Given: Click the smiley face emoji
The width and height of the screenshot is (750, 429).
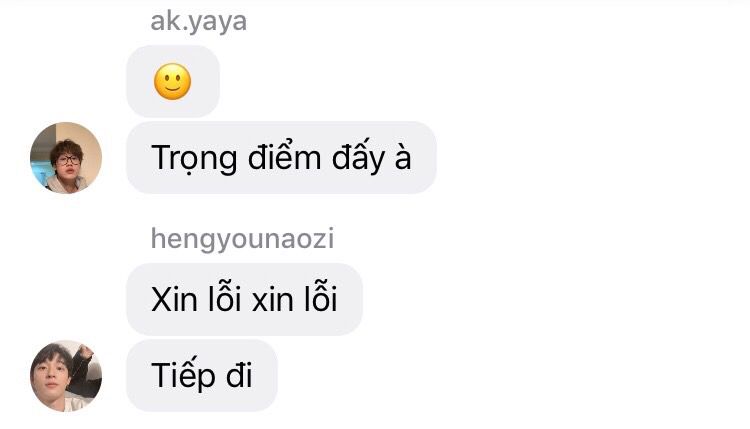Looking at the screenshot, I should [173, 82].
